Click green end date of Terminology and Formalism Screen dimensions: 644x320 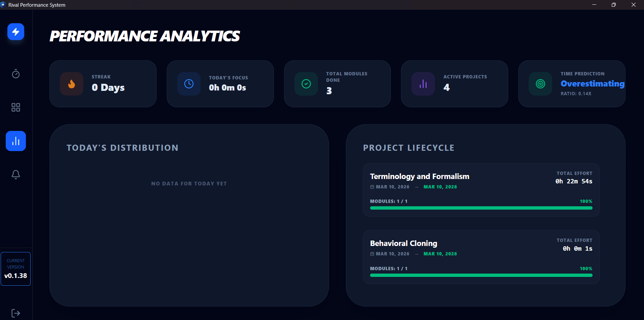440,187
